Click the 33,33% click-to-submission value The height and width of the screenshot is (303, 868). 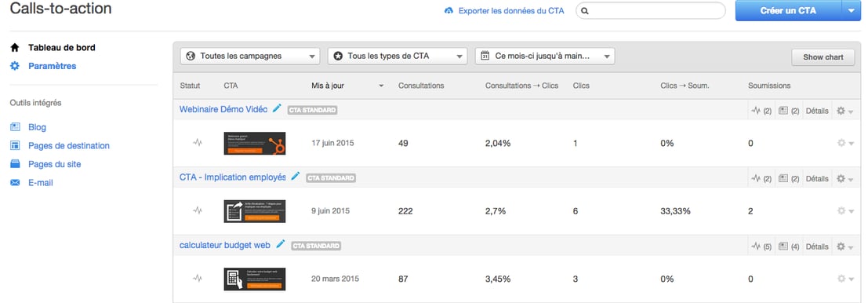coord(675,211)
